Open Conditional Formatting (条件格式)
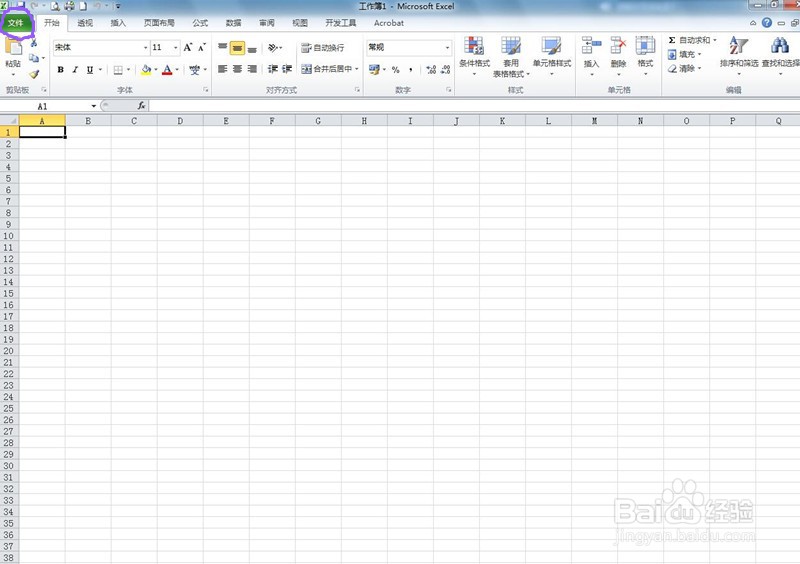 [474, 56]
